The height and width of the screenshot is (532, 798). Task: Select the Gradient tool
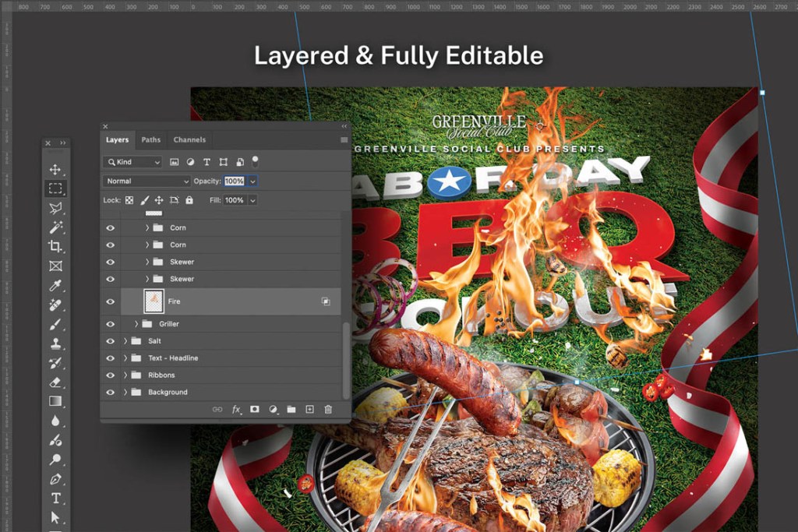point(55,401)
